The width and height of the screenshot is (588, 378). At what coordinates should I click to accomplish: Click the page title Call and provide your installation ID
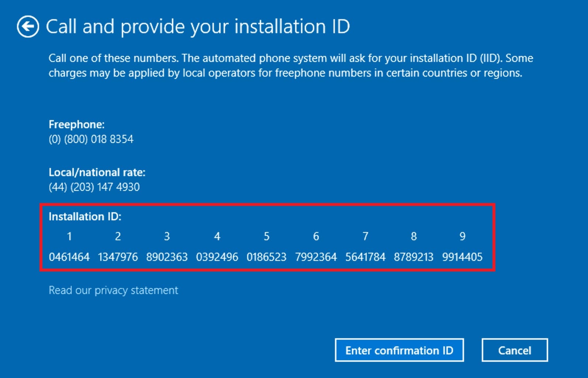198,27
